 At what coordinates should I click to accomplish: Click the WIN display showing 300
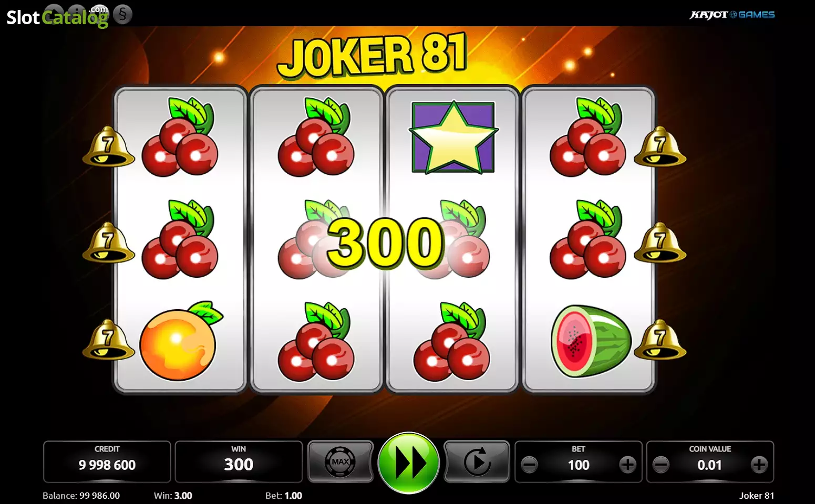(239, 461)
